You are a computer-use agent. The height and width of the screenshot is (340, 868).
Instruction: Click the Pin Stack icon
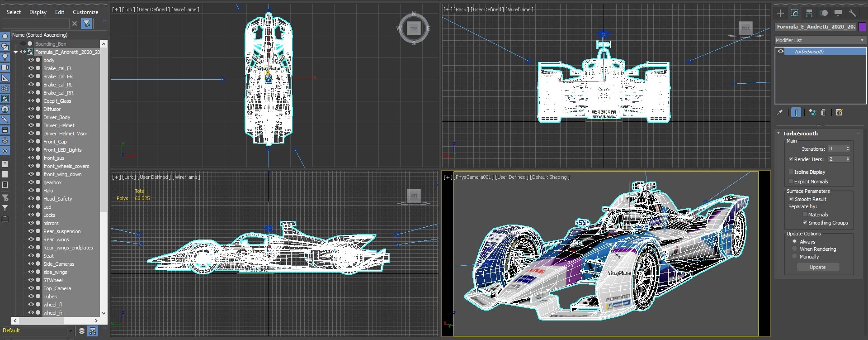pos(780,112)
